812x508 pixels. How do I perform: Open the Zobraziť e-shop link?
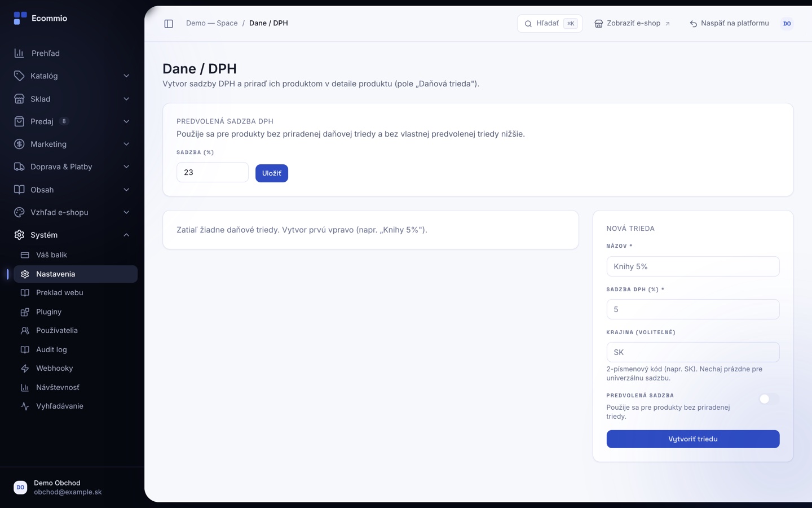pos(632,24)
